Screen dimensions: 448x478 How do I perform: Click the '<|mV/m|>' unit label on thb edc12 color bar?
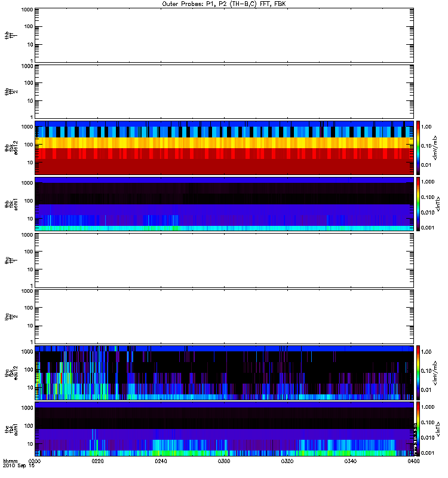[435, 148]
